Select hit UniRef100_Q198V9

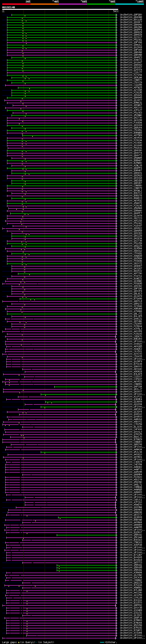131,402
